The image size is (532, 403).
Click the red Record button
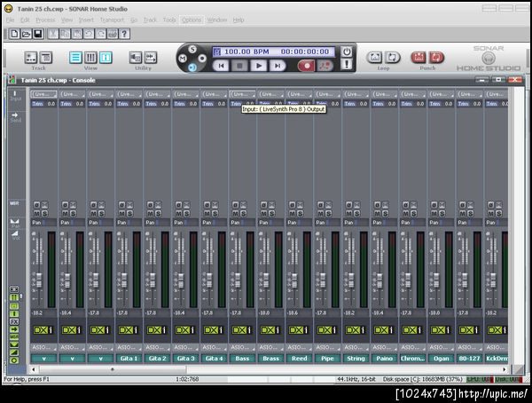coord(307,66)
